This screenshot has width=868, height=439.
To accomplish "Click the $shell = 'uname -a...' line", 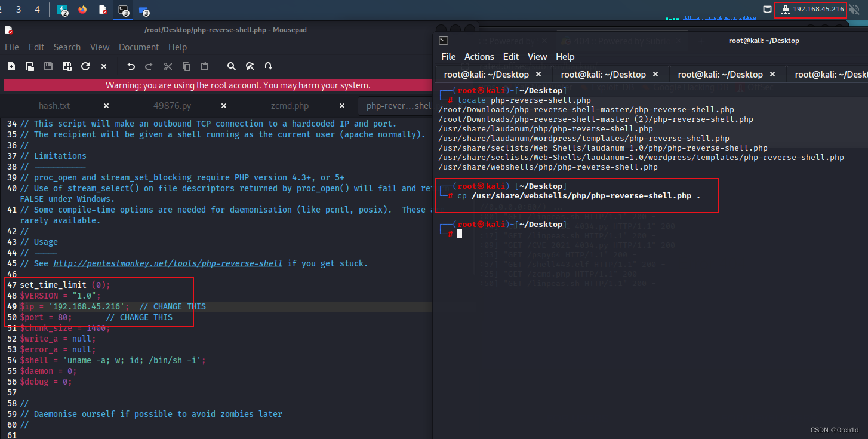I will tap(113, 360).
